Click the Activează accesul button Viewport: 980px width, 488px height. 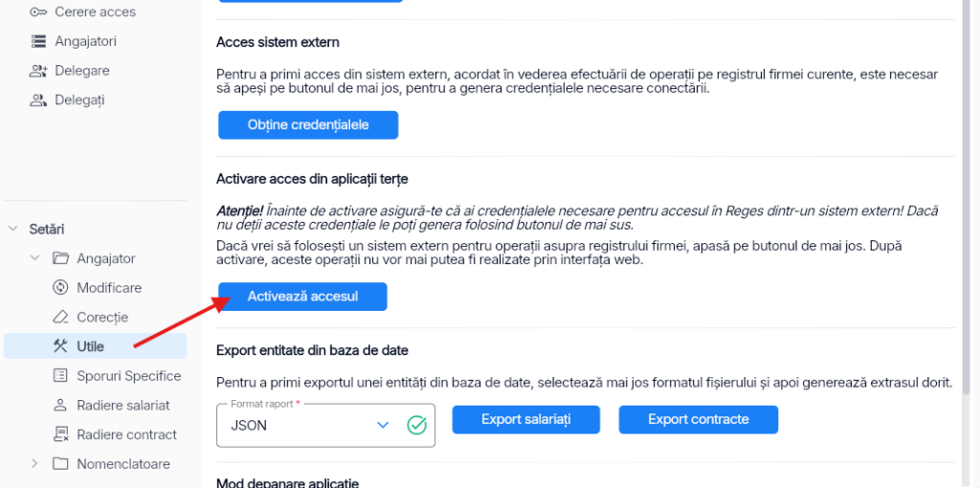[302, 297]
